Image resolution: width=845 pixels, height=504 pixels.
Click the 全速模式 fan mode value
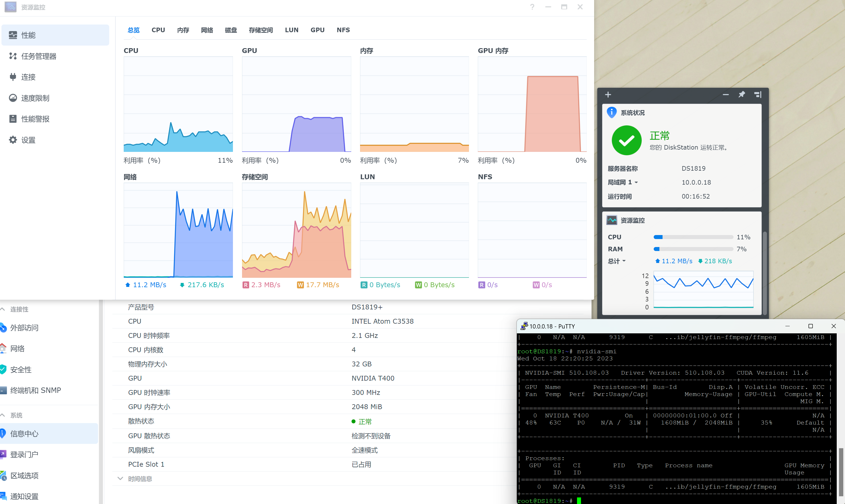pos(365,450)
